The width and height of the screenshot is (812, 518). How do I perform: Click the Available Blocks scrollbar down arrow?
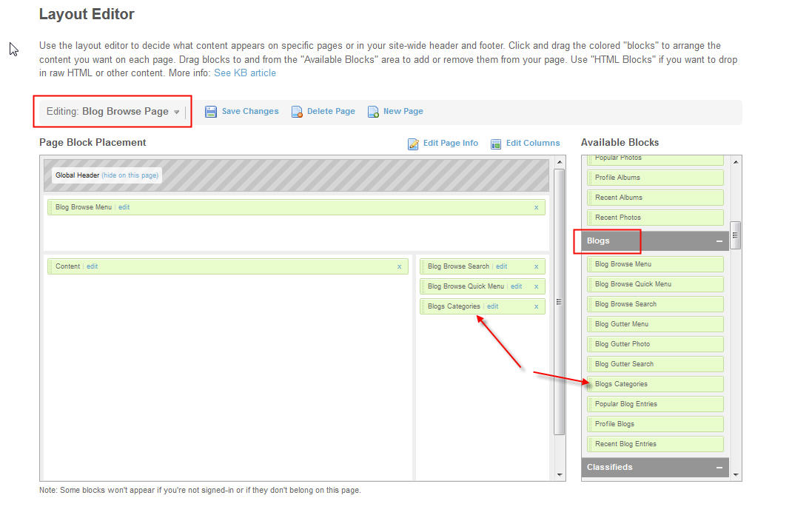pyautogui.click(x=735, y=474)
